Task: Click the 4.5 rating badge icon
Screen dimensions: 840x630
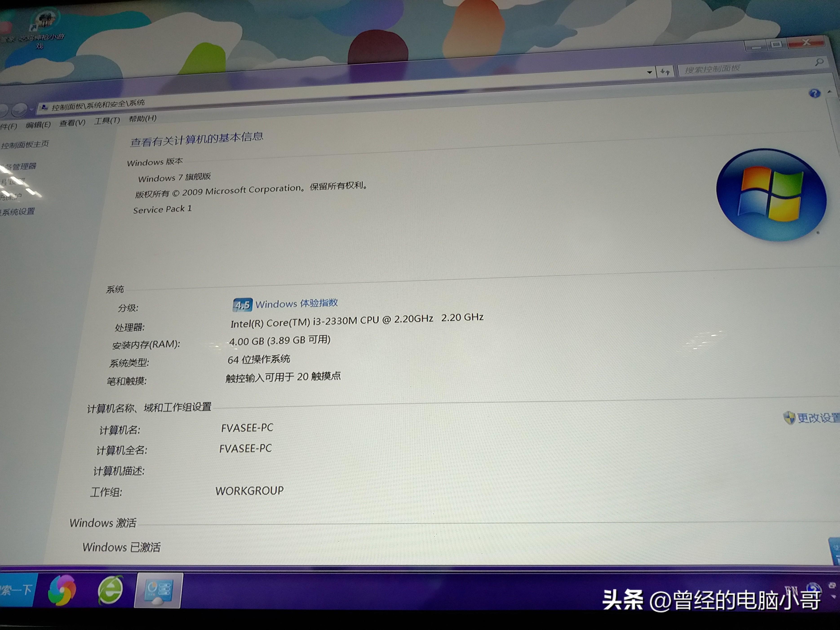Action: 242,305
